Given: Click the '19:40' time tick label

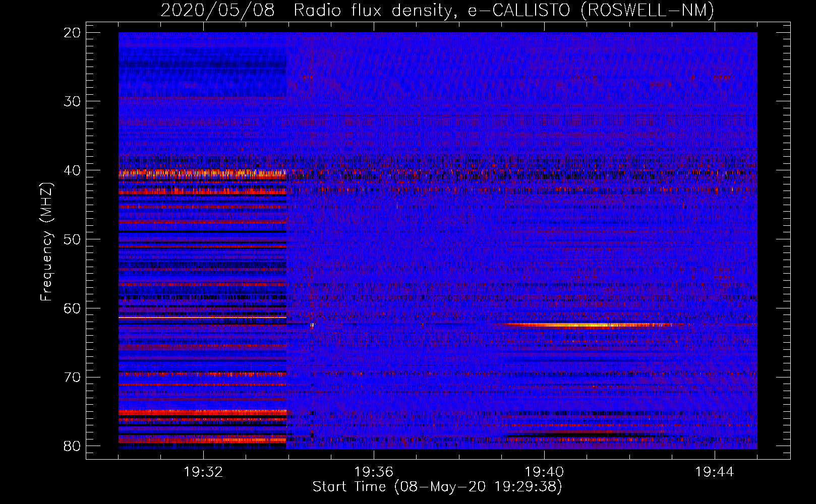Looking at the screenshot, I should point(544,472).
